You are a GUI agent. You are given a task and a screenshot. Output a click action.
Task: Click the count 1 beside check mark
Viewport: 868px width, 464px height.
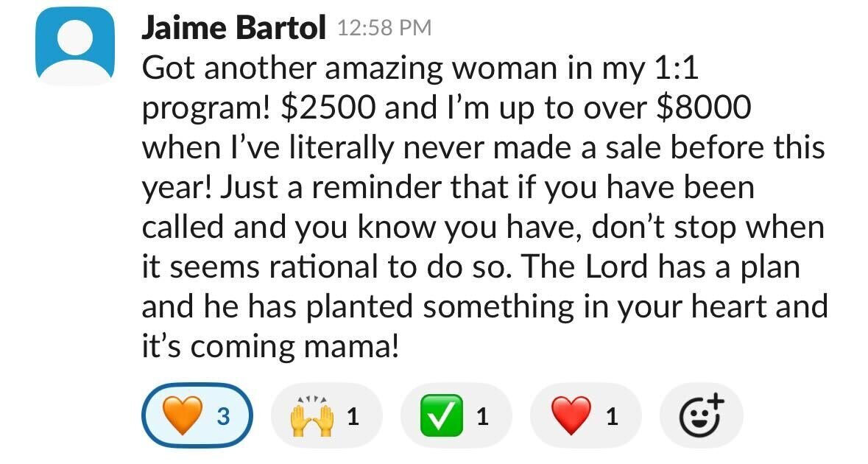483,416
